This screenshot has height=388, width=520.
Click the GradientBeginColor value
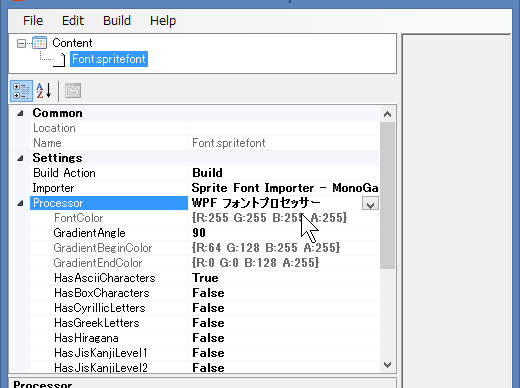coord(266,248)
